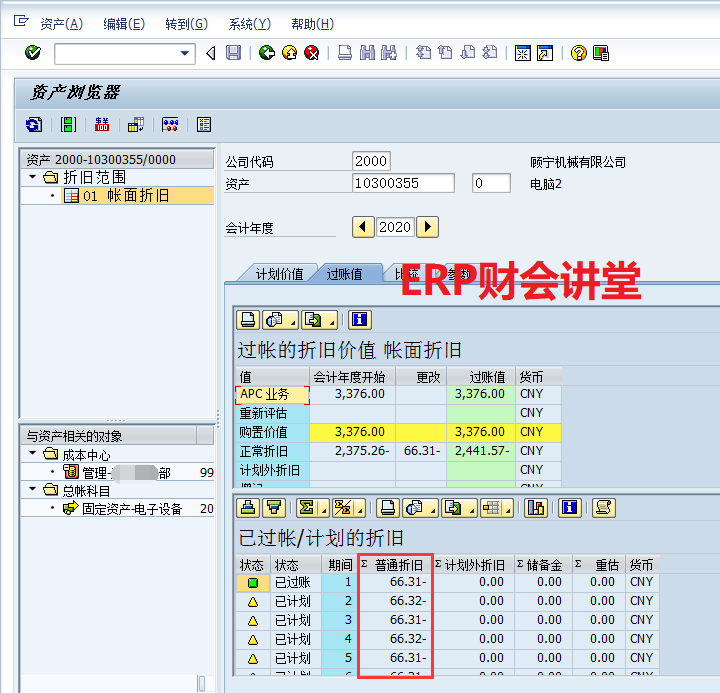
Task: Select the 01 帐面折旧 tree item
Action: (125, 196)
